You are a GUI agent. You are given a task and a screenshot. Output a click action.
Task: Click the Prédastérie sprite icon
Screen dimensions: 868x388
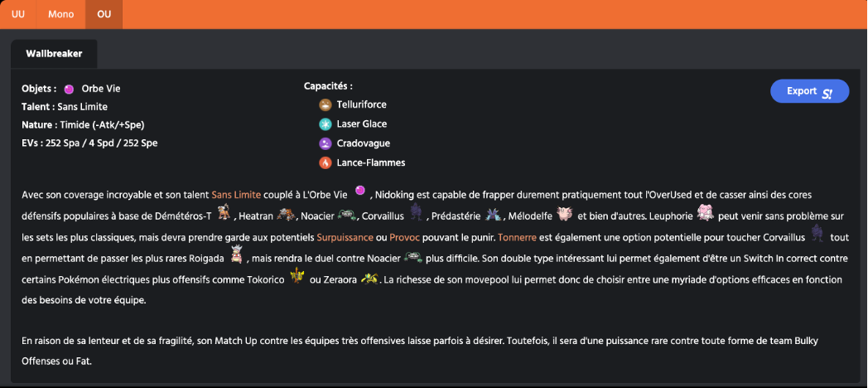(494, 215)
